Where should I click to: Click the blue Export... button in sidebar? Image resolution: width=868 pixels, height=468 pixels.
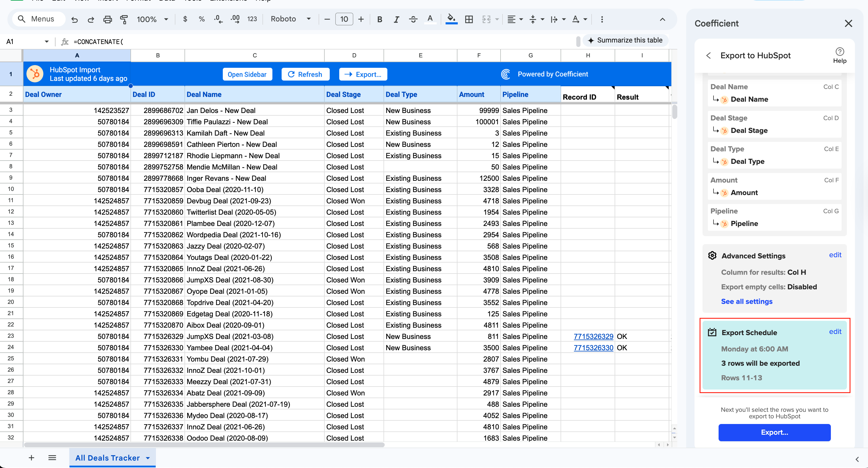coord(774,432)
